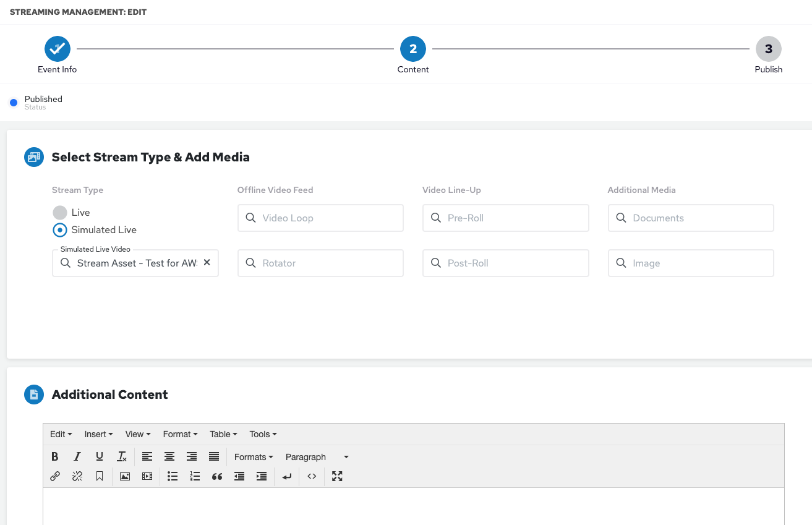Click the Pre-Roll search field

(505, 218)
